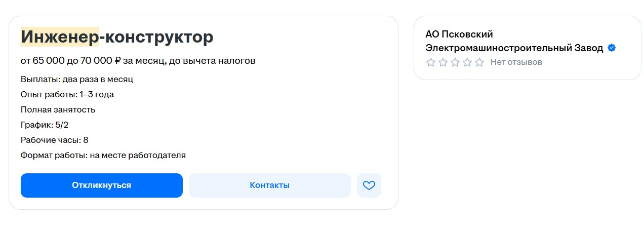Click the fourth rating star
This screenshot has width=644, height=226.
point(467,62)
